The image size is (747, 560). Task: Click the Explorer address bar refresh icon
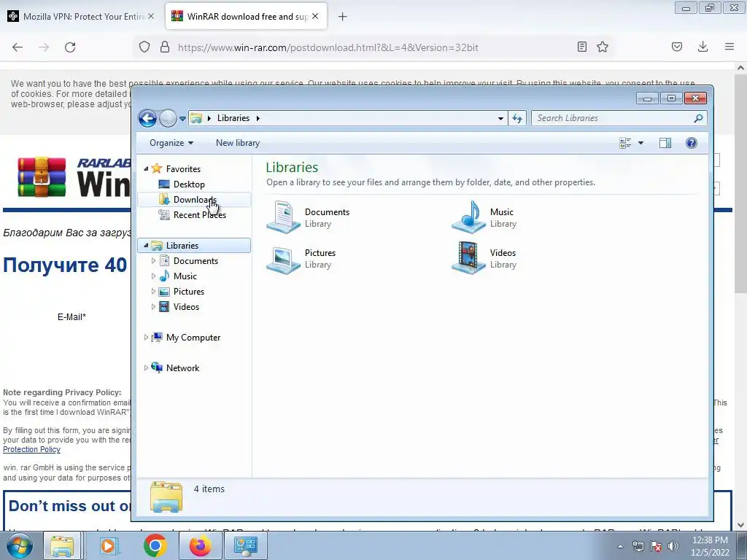click(517, 119)
